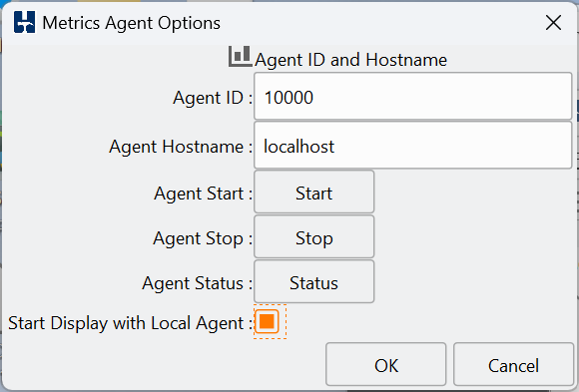The width and height of the screenshot is (579, 392).
Task: Click the "Agent Stop :" label
Action: [203, 238]
